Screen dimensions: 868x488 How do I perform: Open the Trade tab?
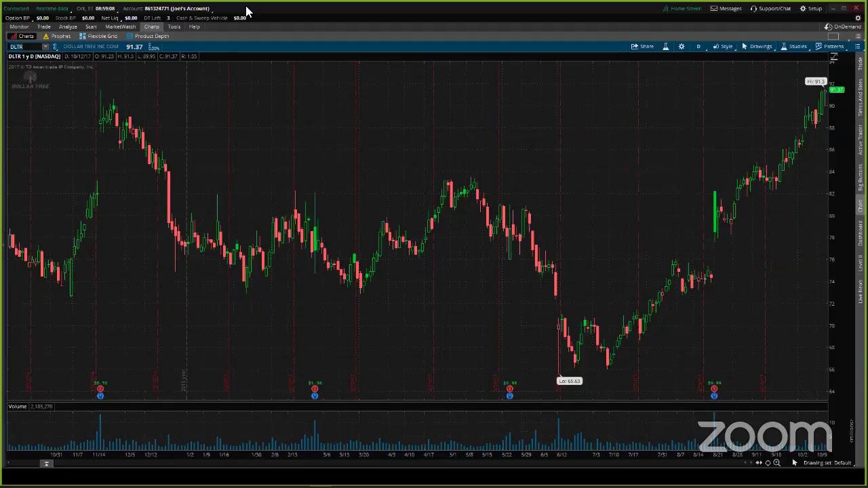[x=44, y=26]
